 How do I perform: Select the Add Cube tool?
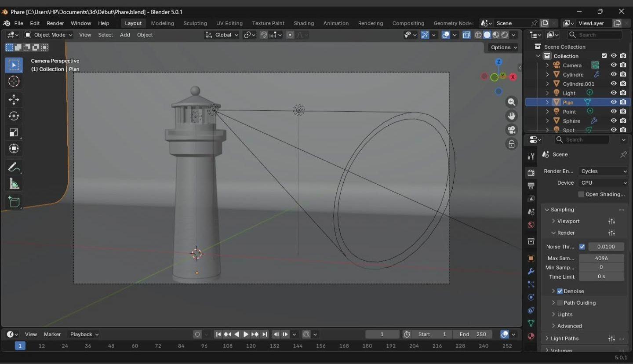tap(14, 202)
